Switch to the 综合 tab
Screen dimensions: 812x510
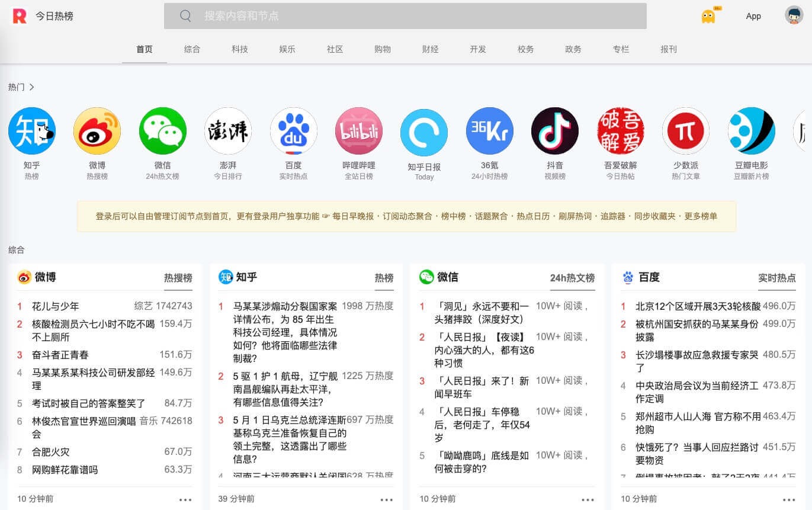[192, 49]
